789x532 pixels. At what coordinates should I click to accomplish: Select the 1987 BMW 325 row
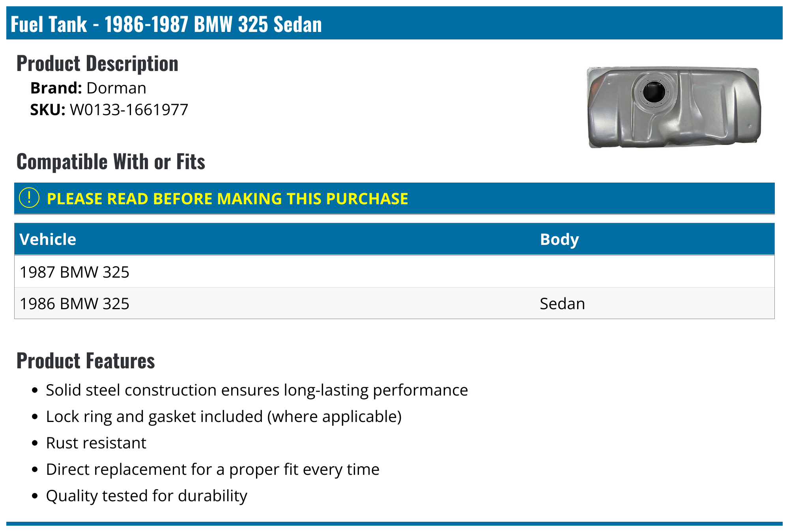click(75, 272)
